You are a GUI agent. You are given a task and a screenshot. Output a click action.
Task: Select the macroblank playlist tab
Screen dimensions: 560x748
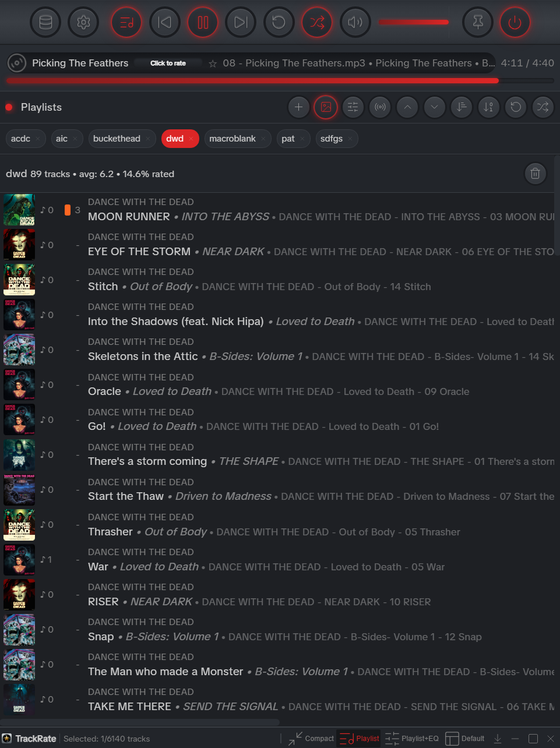(233, 139)
